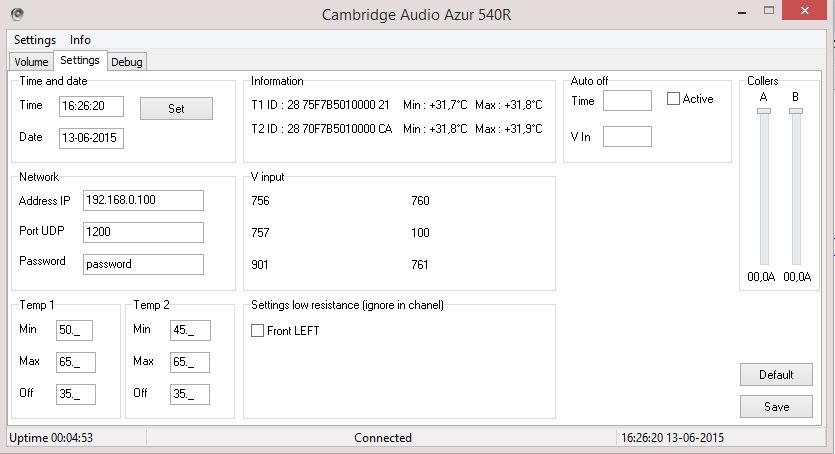Click the Collers B slider handle
The image size is (835, 454).
(x=796, y=111)
